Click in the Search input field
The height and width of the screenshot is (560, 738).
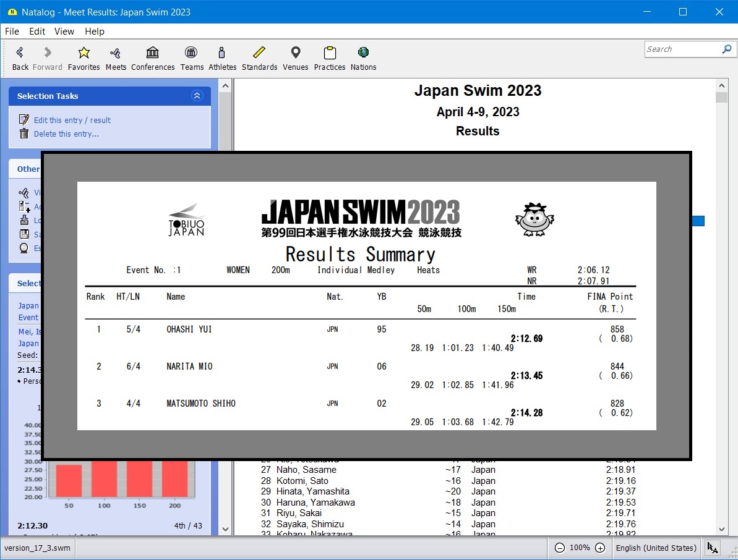click(x=682, y=49)
